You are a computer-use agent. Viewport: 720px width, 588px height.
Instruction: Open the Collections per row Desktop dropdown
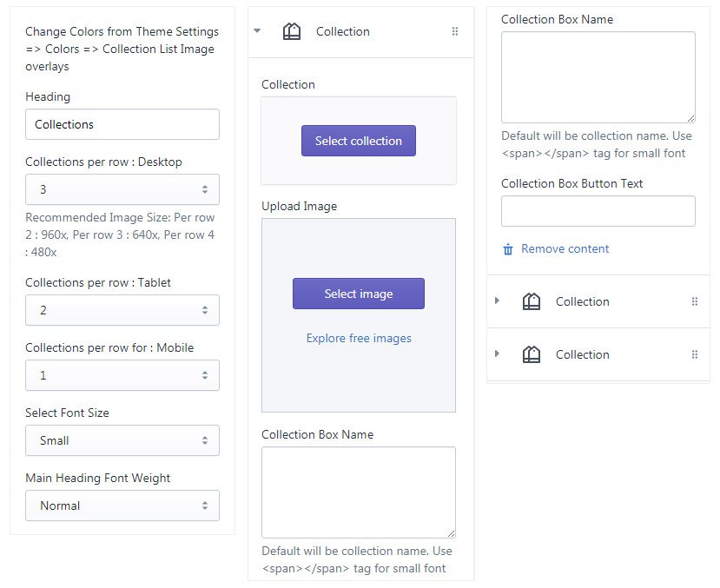(x=122, y=189)
